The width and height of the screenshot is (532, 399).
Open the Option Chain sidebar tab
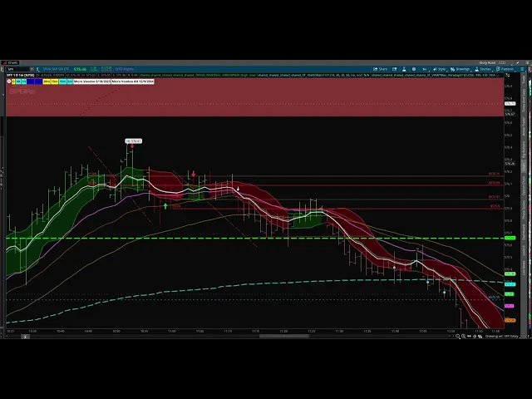click(524, 185)
